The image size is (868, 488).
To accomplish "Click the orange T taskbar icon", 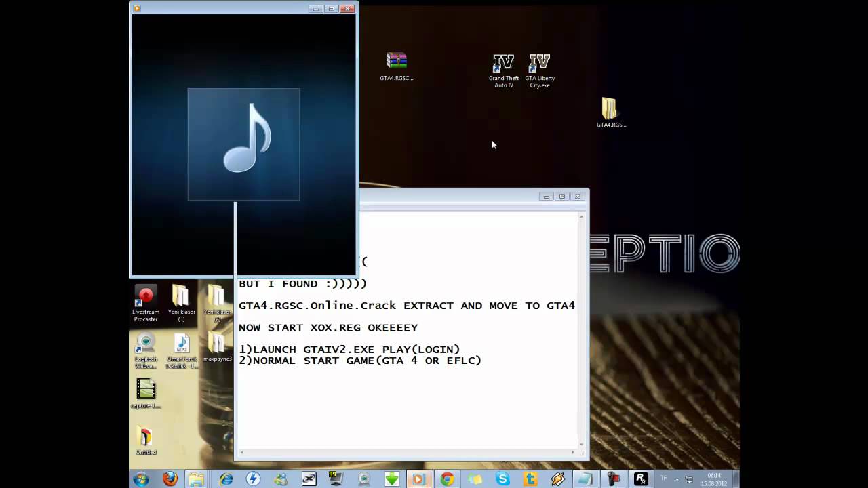I will pos(530,479).
